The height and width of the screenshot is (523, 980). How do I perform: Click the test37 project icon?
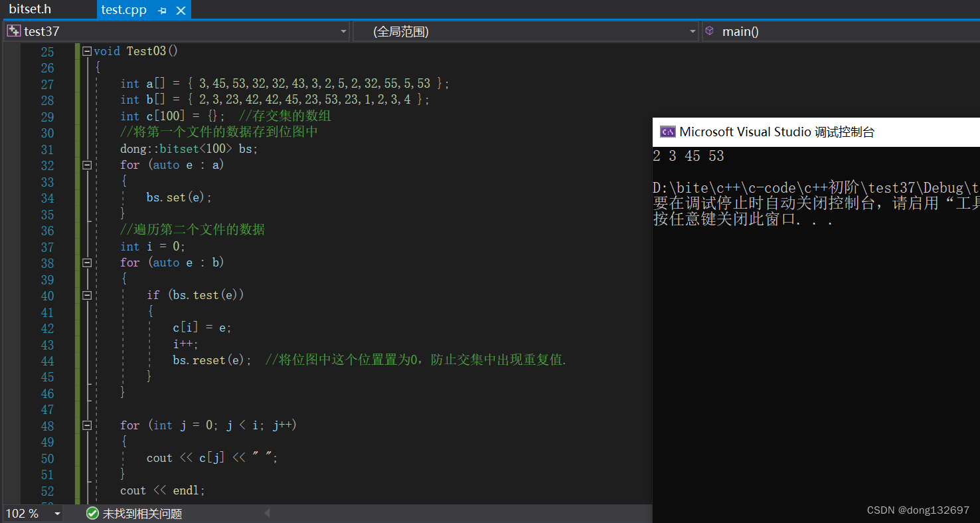(13, 31)
